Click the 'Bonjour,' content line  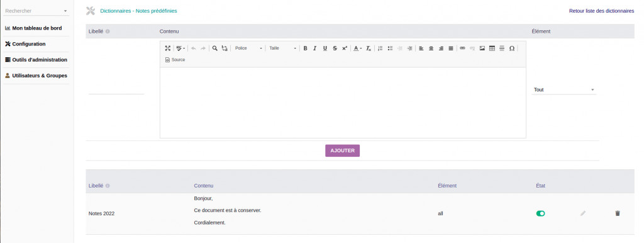pos(203,198)
